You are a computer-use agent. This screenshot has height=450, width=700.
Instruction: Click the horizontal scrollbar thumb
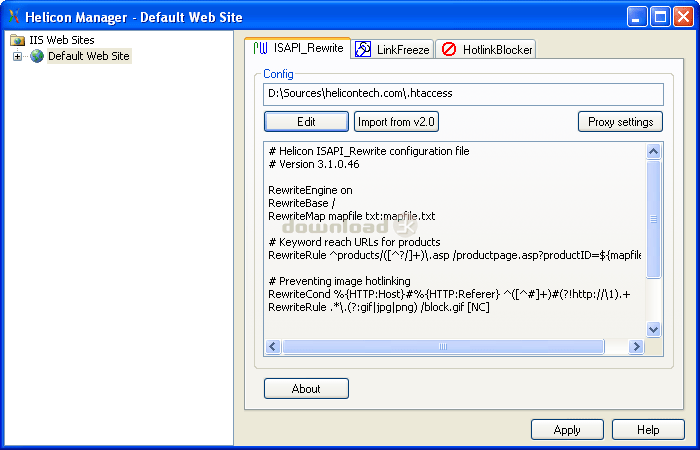pos(443,346)
